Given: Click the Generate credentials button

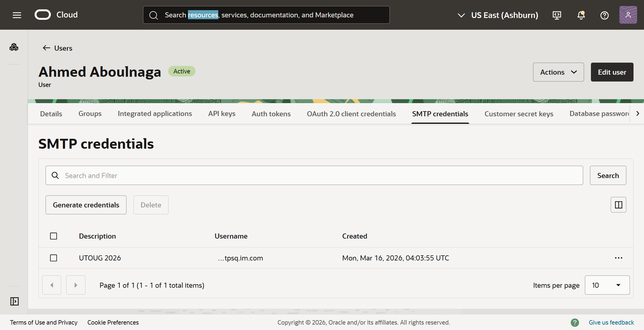Looking at the screenshot, I should pyautogui.click(x=86, y=205).
